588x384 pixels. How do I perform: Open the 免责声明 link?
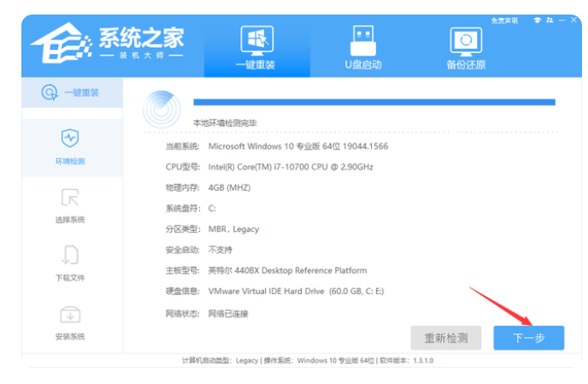click(x=504, y=21)
